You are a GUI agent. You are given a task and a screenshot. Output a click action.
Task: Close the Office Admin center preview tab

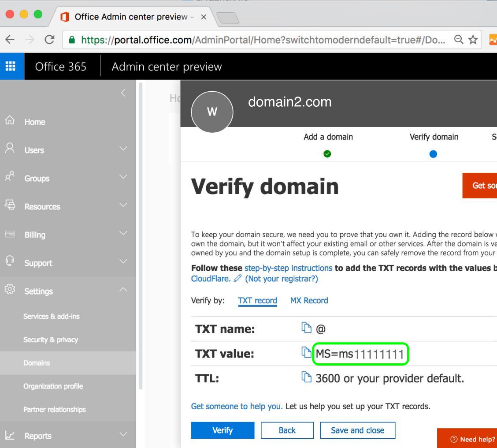coord(204,17)
